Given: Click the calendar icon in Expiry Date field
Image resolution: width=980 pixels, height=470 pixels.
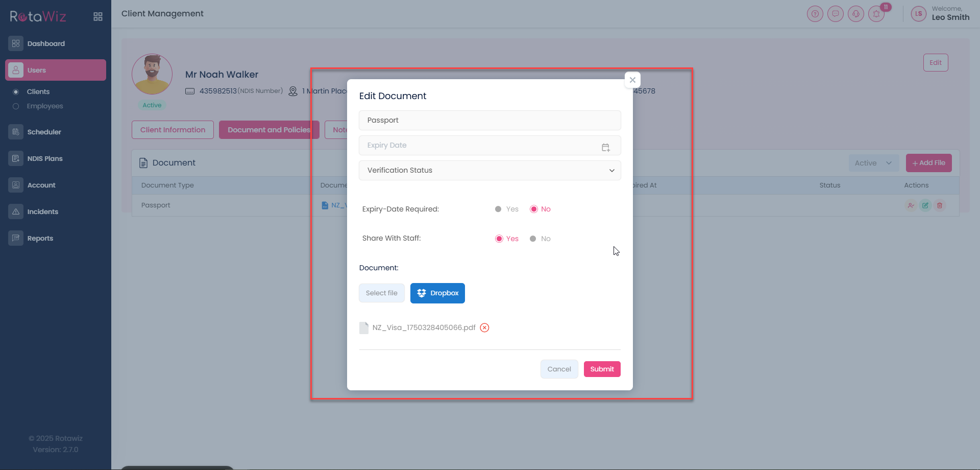Looking at the screenshot, I should tap(605, 147).
